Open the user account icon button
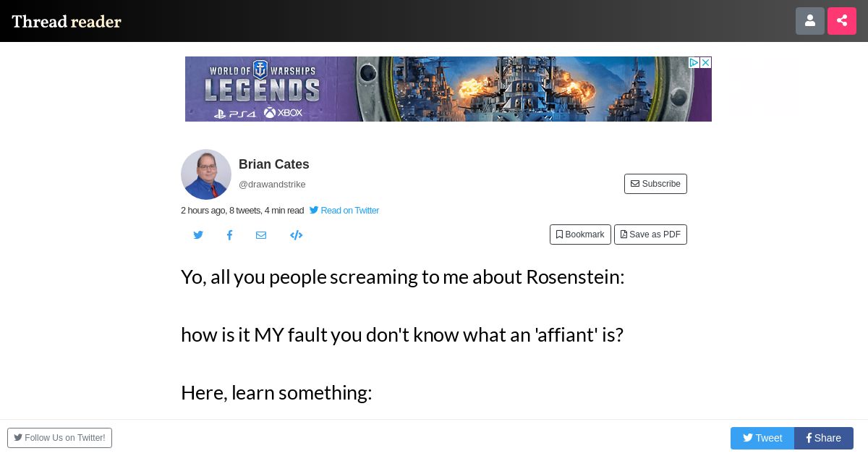This screenshot has width=868, height=456. [x=810, y=21]
